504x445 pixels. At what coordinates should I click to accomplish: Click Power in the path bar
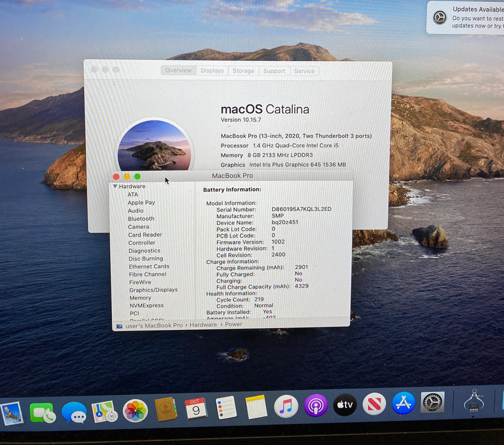coord(234,324)
